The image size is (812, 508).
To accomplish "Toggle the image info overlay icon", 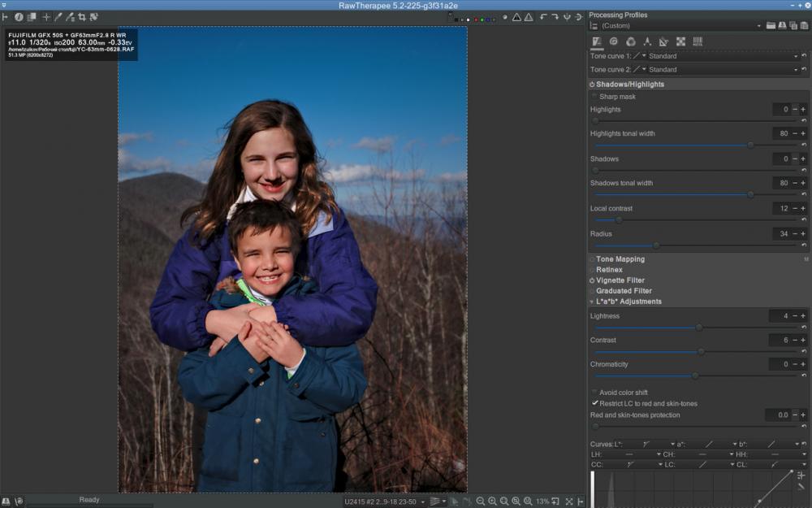I will pyautogui.click(x=19, y=17).
